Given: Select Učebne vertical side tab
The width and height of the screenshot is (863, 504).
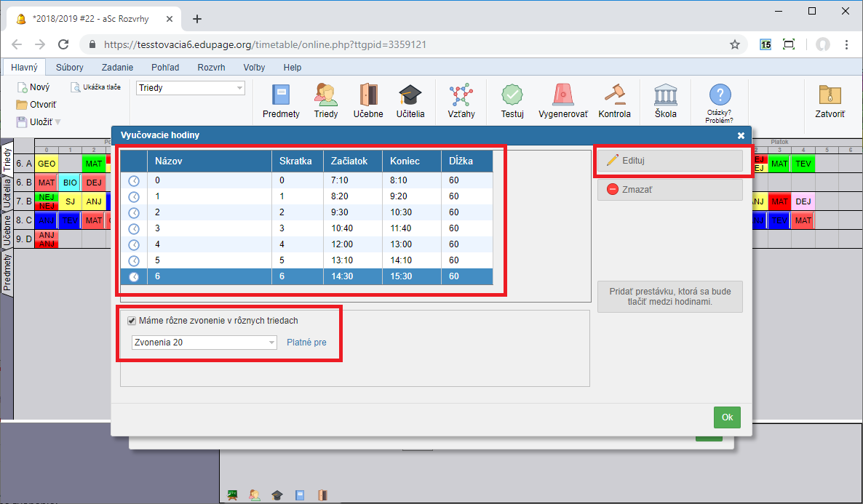Looking at the screenshot, I should (7, 230).
